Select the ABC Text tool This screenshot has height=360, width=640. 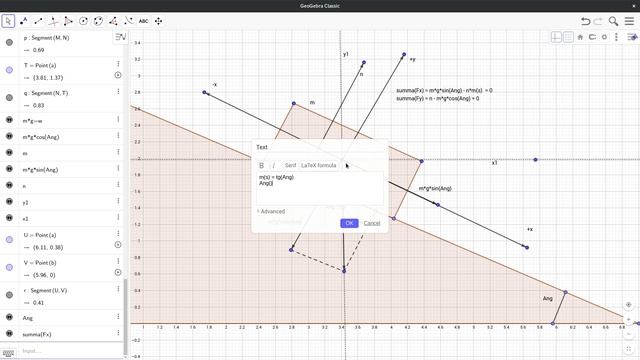point(143,21)
